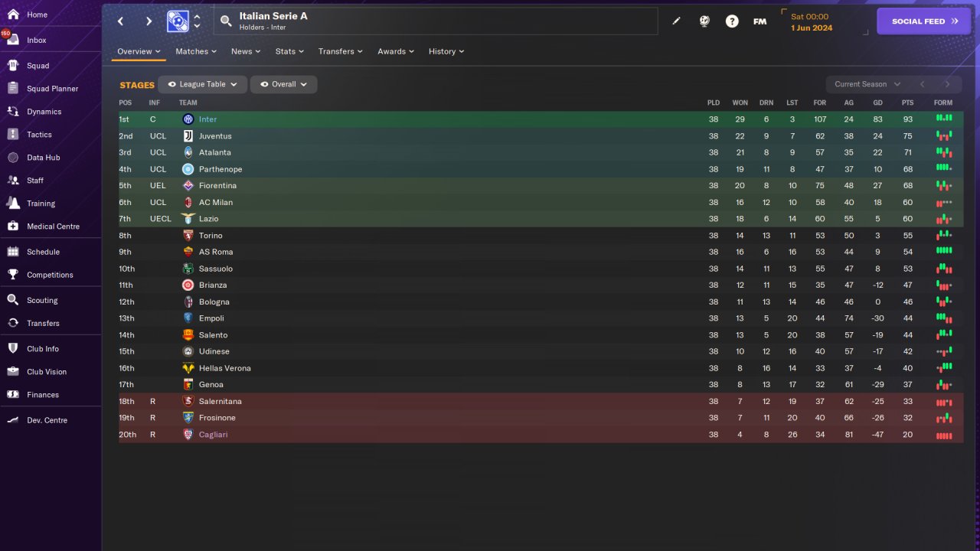Expand the Stats menu dropdown
The image size is (980, 551).
[289, 51]
